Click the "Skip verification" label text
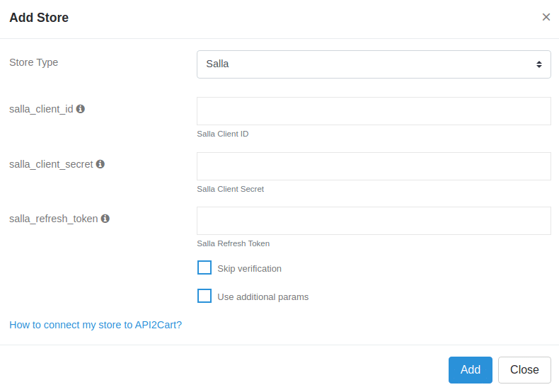This screenshot has width=559, height=392. (249, 269)
